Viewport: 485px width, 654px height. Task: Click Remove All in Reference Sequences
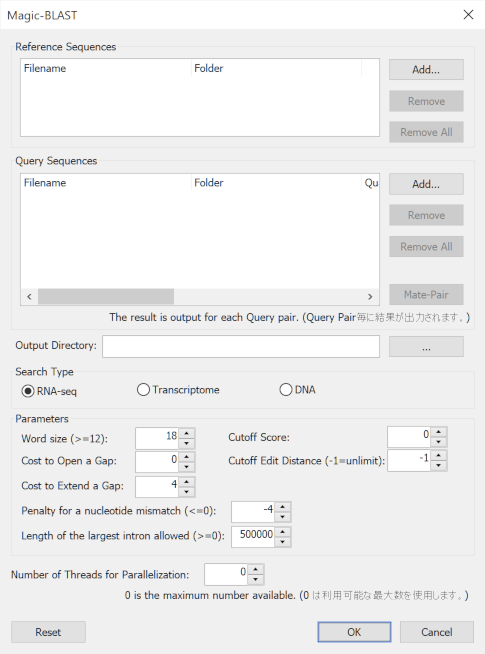(426, 132)
